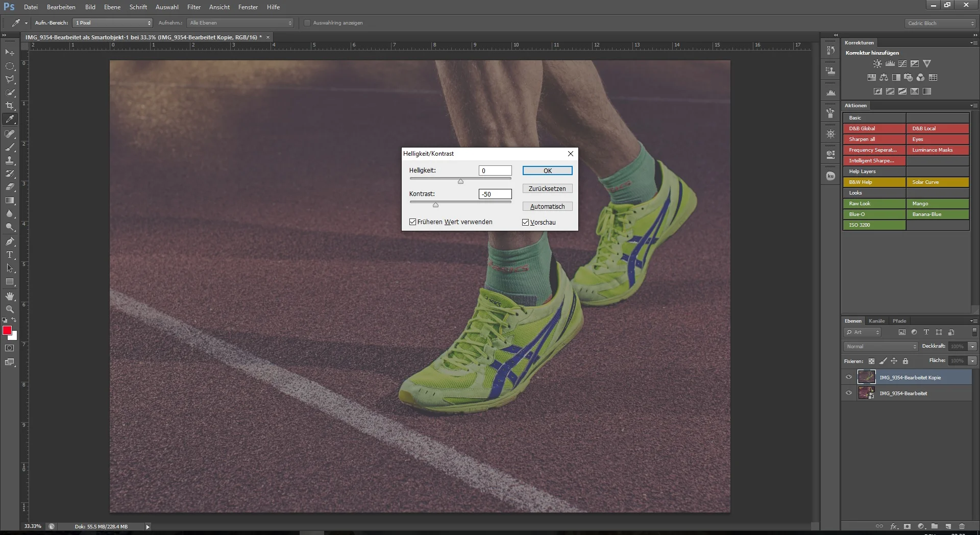The width and height of the screenshot is (980, 535).
Task: Add a Photo Filter adjustment (camera icon)
Action: 908,78
